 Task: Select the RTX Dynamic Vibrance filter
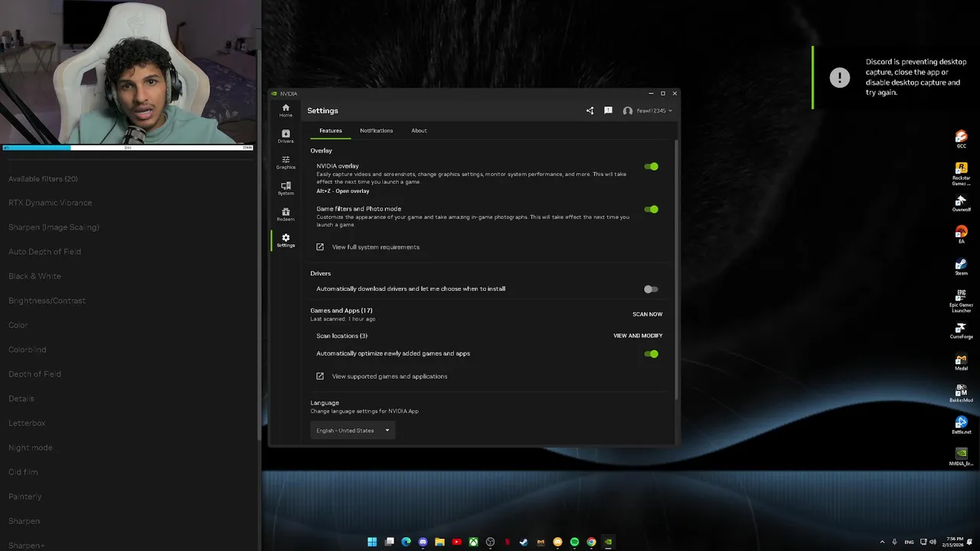50,203
